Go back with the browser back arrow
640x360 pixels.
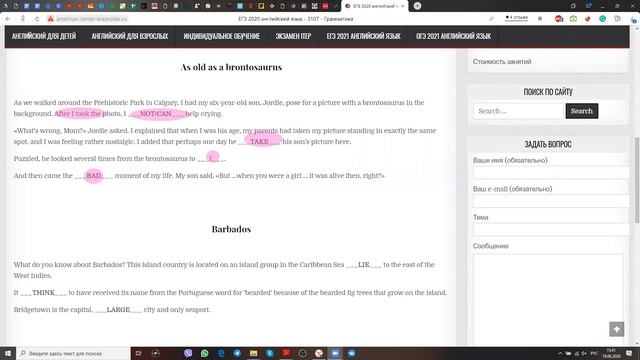tap(8, 19)
